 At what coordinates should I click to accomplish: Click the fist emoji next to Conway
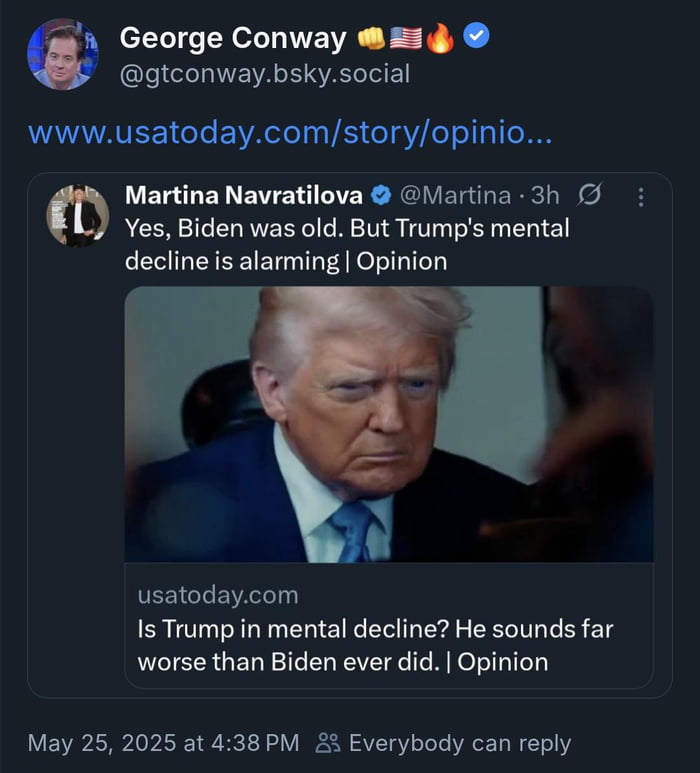(x=372, y=39)
